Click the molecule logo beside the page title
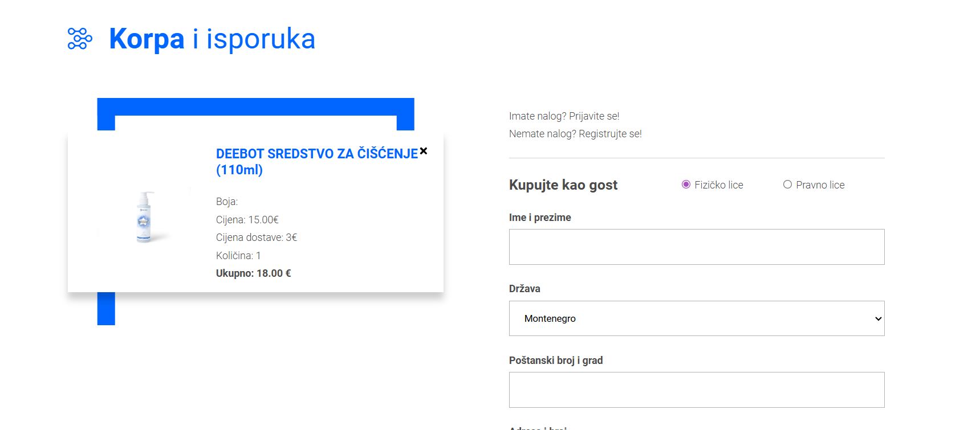Image resolution: width=980 pixels, height=430 pixels. (80, 39)
